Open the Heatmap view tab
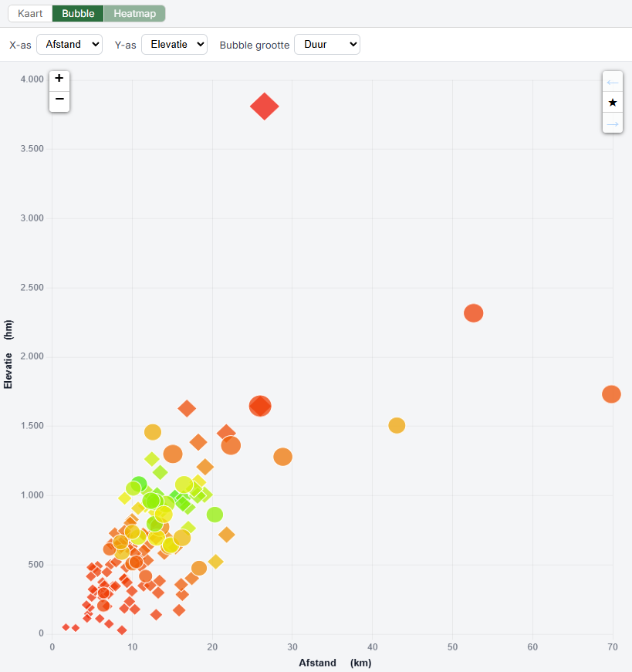 (x=134, y=13)
